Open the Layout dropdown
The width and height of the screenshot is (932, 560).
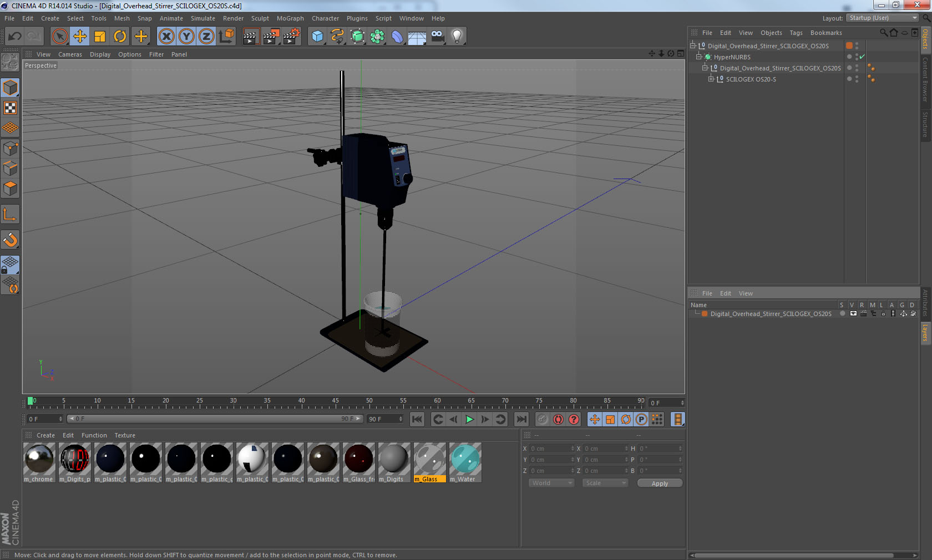[883, 18]
